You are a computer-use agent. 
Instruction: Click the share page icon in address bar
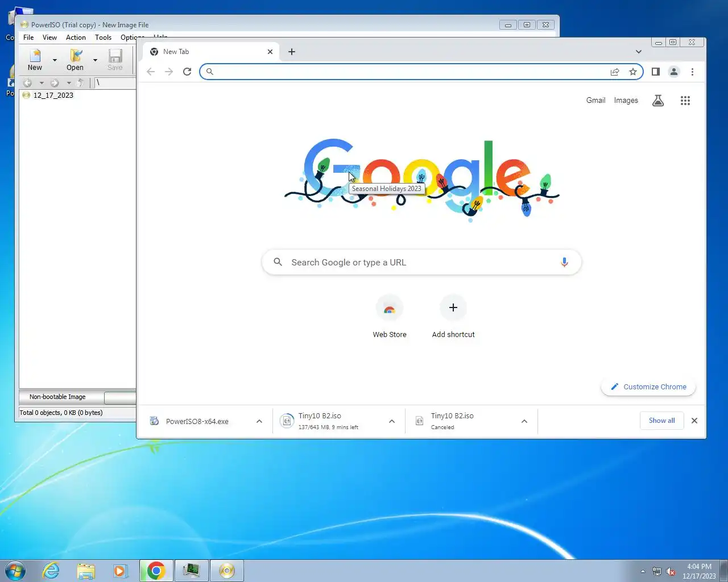click(x=615, y=72)
